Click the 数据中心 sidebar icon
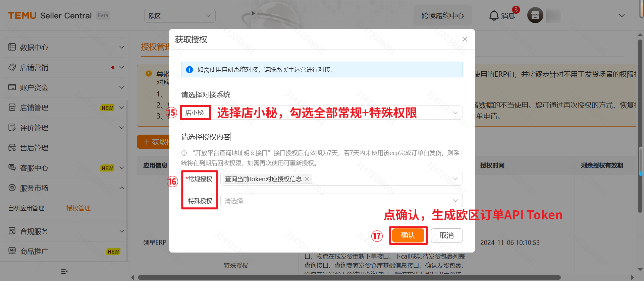 point(12,47)
